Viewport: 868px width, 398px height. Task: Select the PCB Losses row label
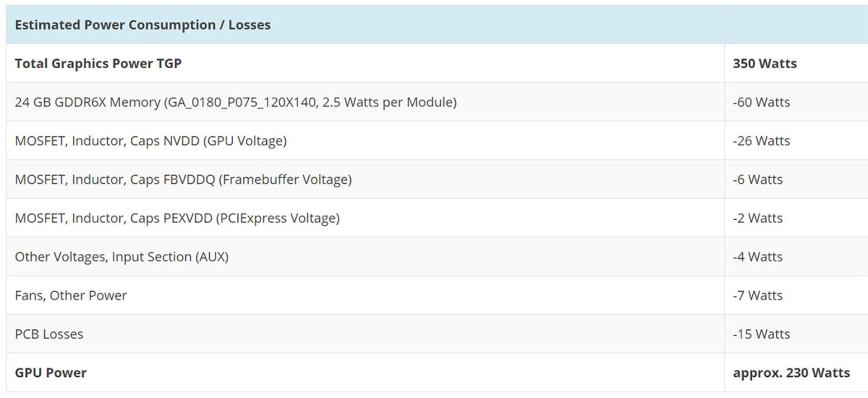tap(49, 334)
